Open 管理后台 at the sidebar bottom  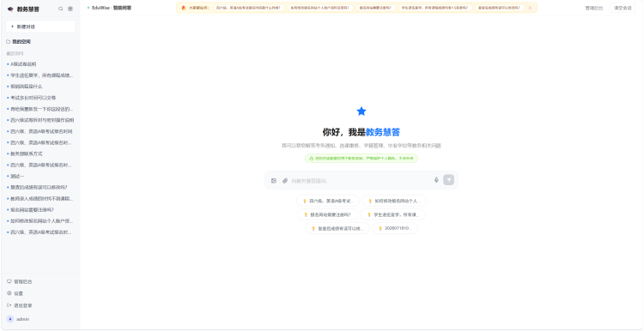[x=19, y=282]
